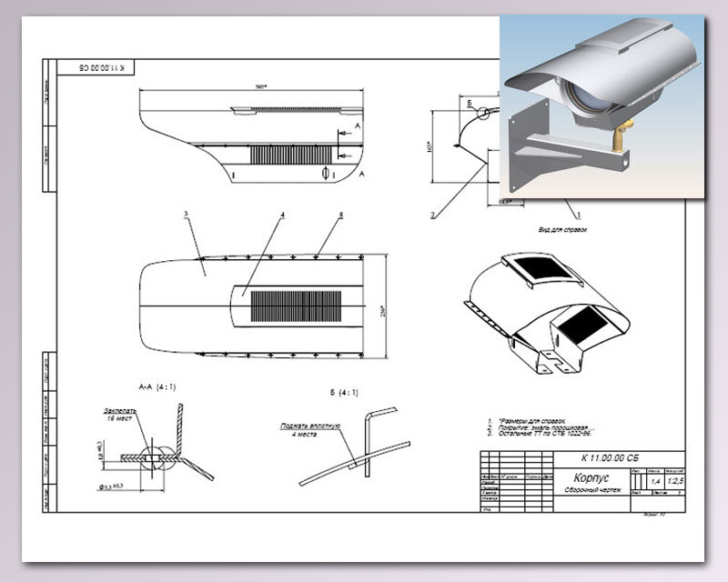Click the note 'Заклепать 16 мест'
Screen dimensions: 728x582
[119, 415]
